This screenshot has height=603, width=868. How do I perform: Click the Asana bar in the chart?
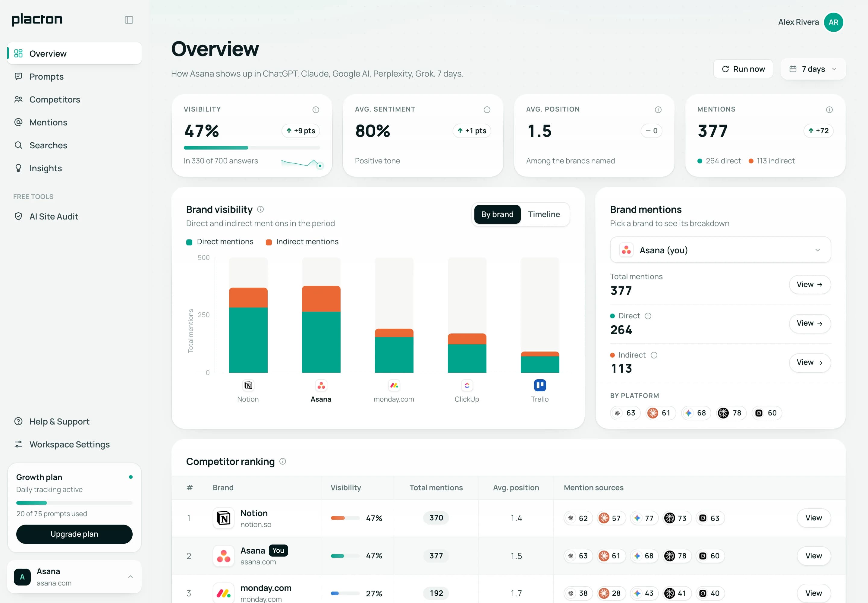[321, 329]
